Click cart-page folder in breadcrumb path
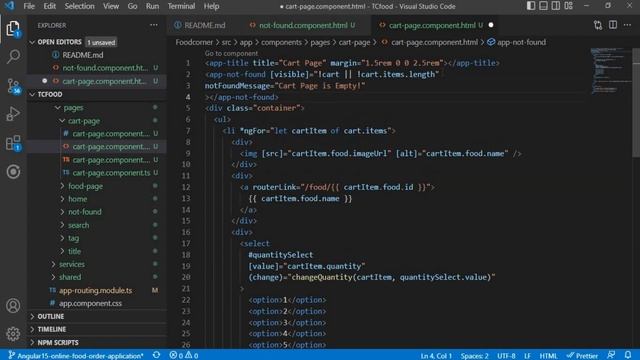The image size is (640, 360). [354, 42]
